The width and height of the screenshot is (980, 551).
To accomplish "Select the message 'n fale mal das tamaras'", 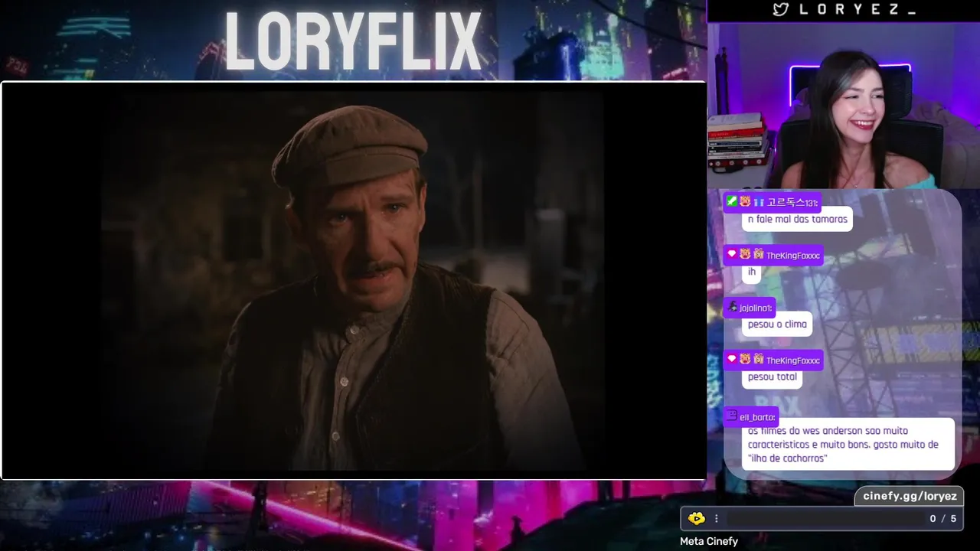I will pos(797,220).
